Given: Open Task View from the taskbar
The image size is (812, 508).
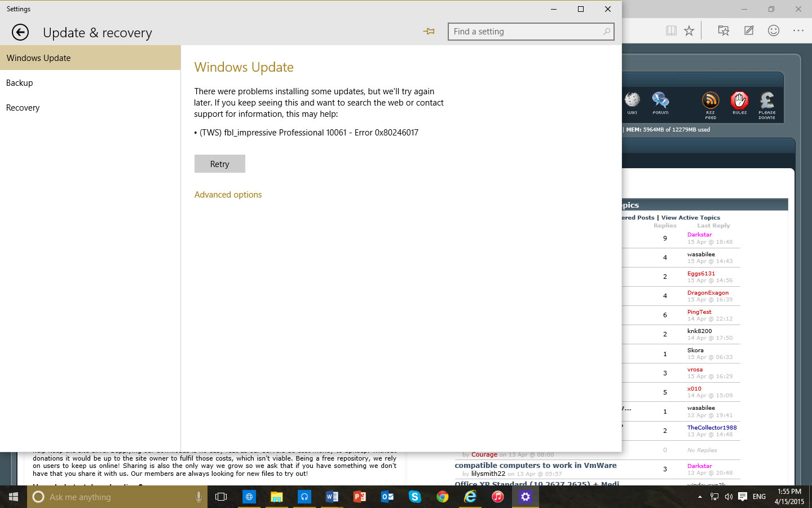Looking at the screenshot, I should tap(221, 497).
